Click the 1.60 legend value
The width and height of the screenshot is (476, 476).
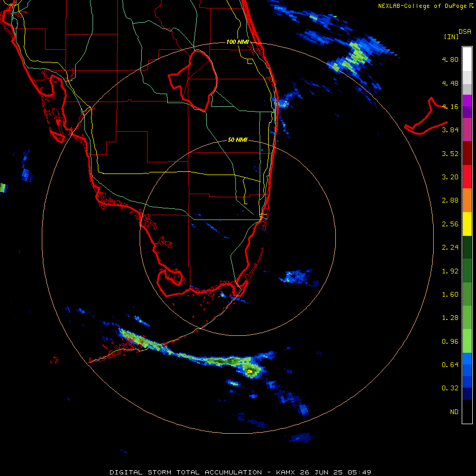point(450,295)
